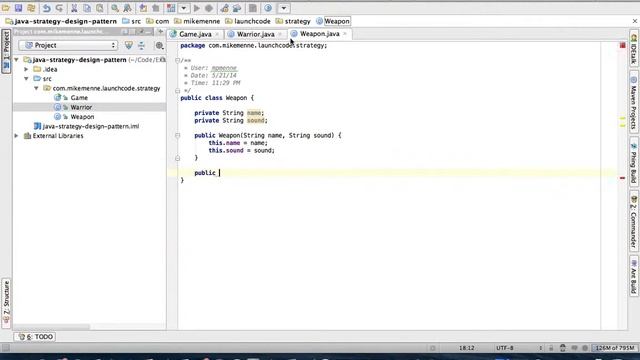
Task: Select the Warrior class in tree
Action: 81,107
